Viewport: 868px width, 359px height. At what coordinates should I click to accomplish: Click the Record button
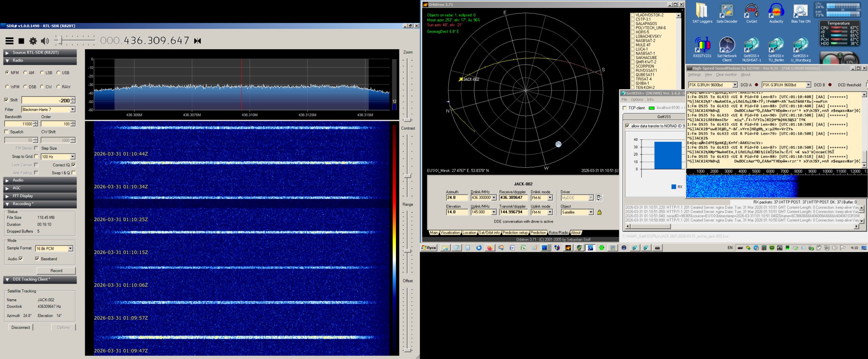[56, 271]
